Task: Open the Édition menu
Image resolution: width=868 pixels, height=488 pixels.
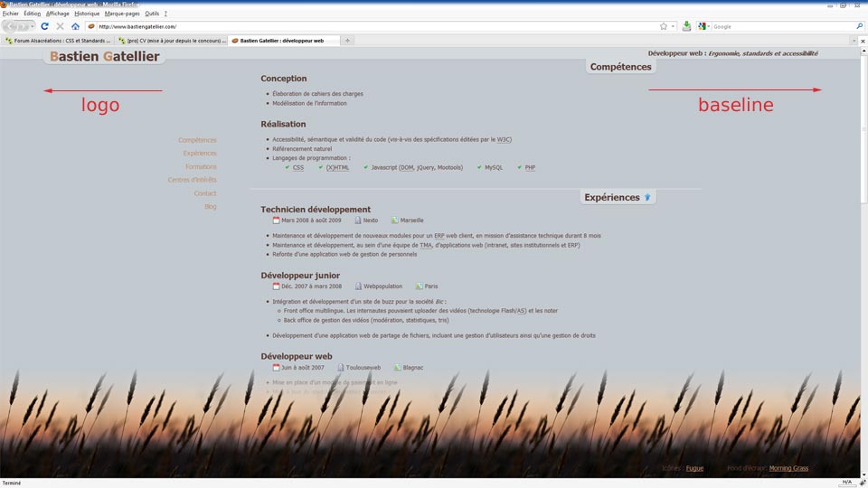Action: pos(33,14)
